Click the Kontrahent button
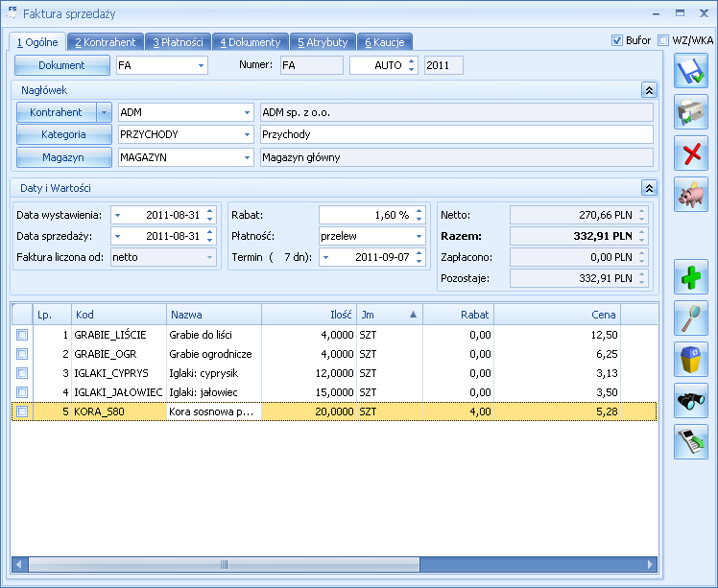 point(56,112)
